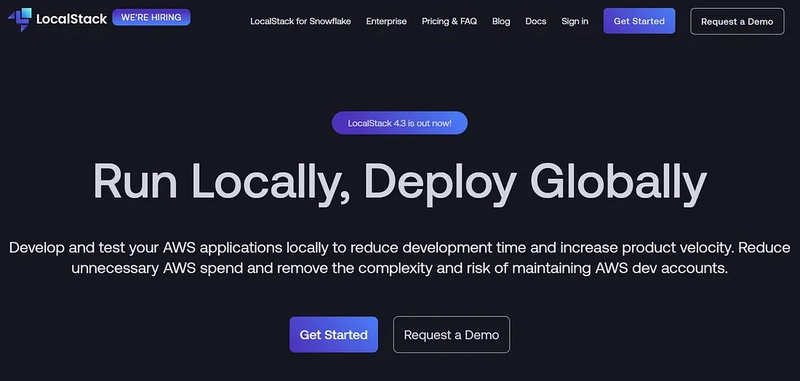Open the LocalStack 4.3 is out now announcement
The width and height of the screenshot is (800, 381).
click(x=399, y=123)
